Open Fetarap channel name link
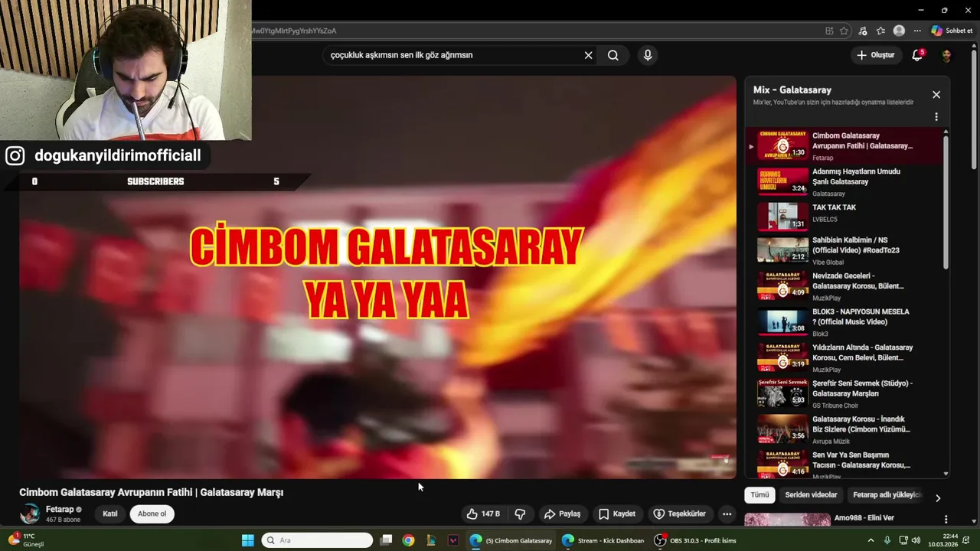Viewport: 980px width, 551px height. click(x=60, y=509)
